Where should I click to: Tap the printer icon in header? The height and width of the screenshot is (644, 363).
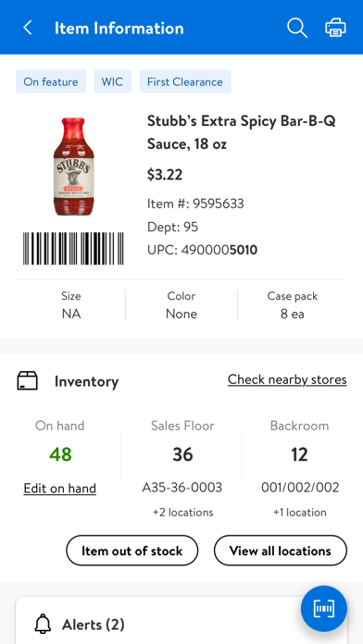pos(336,28)
